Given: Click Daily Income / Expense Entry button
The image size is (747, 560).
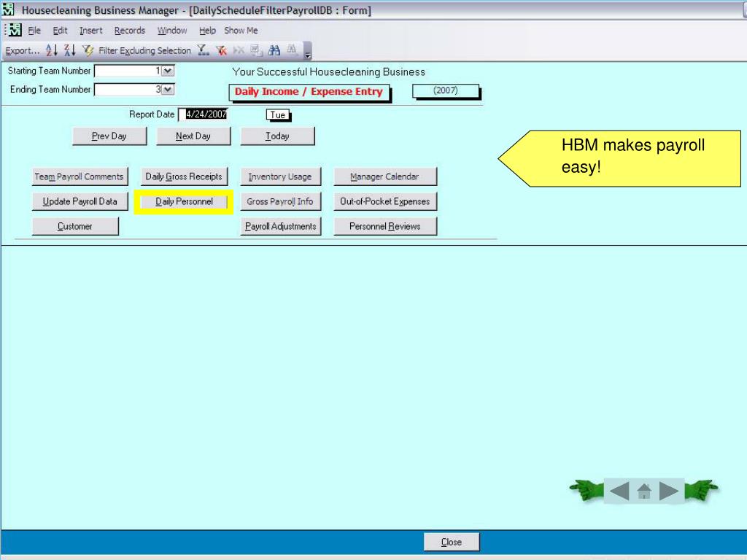Looking at the screenshot, I should [x=309, y=92].
